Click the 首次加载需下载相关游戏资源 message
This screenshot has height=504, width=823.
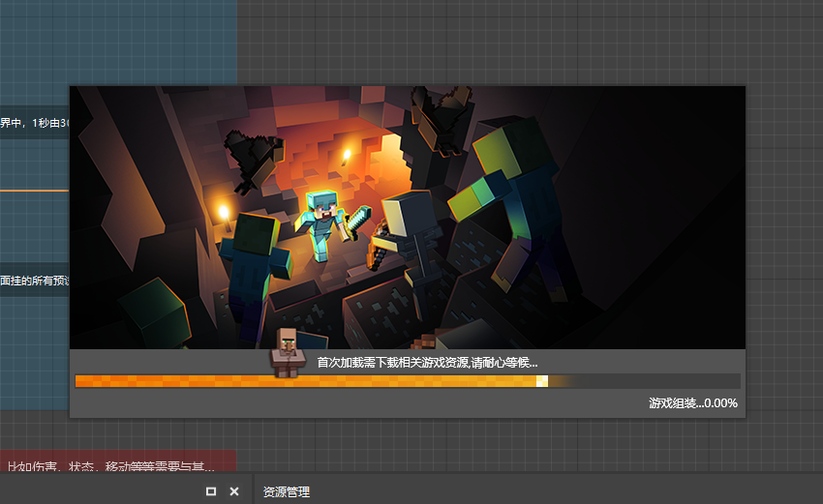(x=427, y=363)
